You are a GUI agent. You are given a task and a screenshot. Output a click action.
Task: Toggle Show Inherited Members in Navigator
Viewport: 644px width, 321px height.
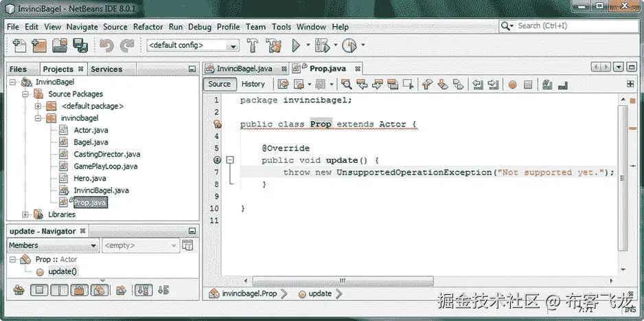[x=19, y=290]
